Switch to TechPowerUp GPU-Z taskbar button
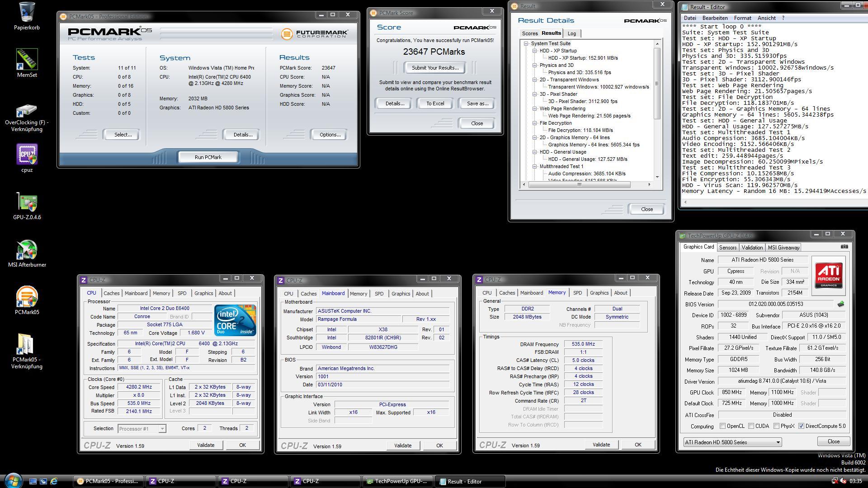Screen dimensions: 868x488 tap(398, 481)
